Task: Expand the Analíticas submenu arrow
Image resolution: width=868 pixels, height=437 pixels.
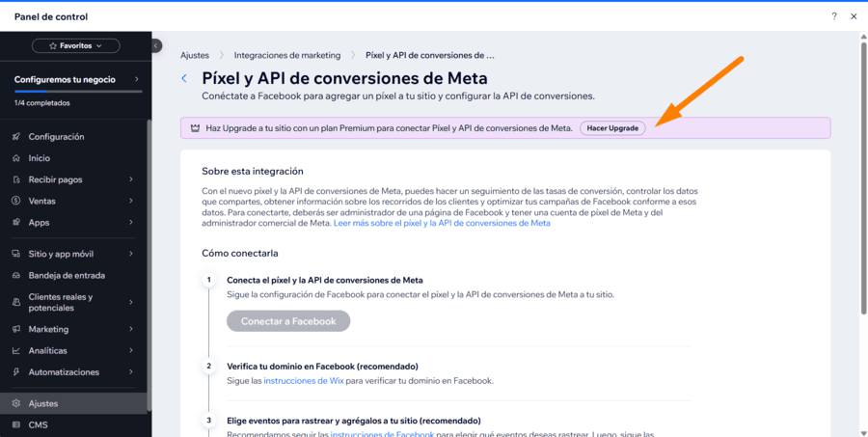Action: [131, 350]
